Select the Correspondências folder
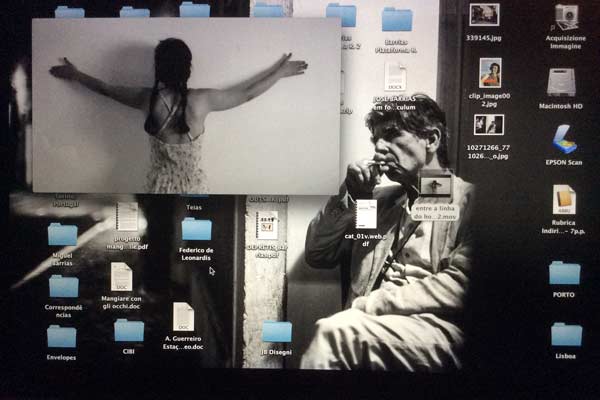 click(63, 286)
